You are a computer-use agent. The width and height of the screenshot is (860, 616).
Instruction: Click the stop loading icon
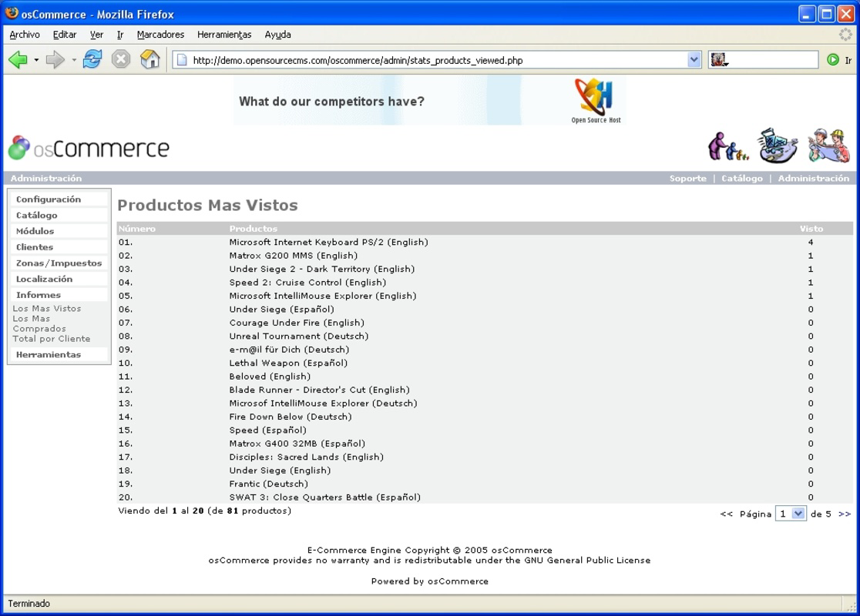[x=121, y=59]
